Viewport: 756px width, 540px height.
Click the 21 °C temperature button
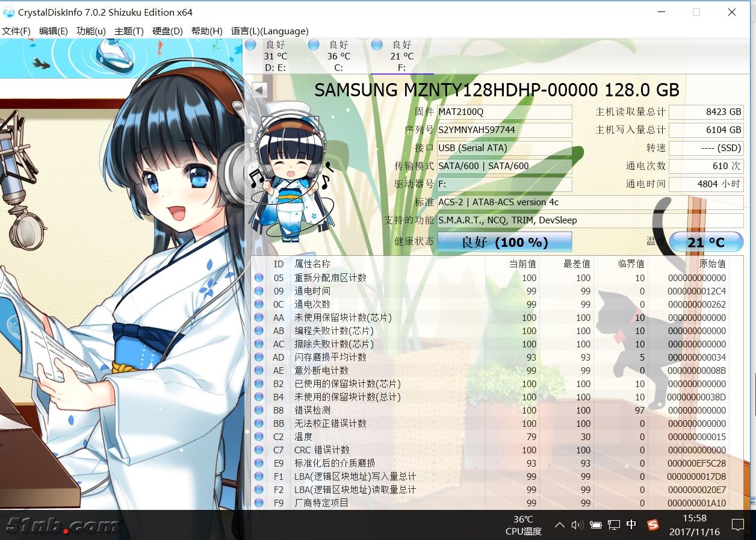(x=706, y=242)
